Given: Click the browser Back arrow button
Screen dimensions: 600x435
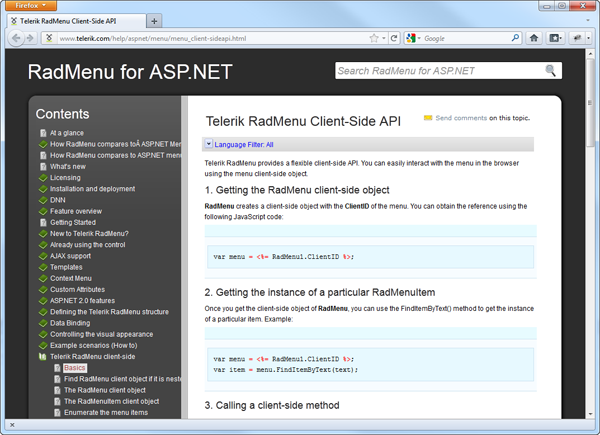Looking at the screenshot, I should (x=16, y=38).
